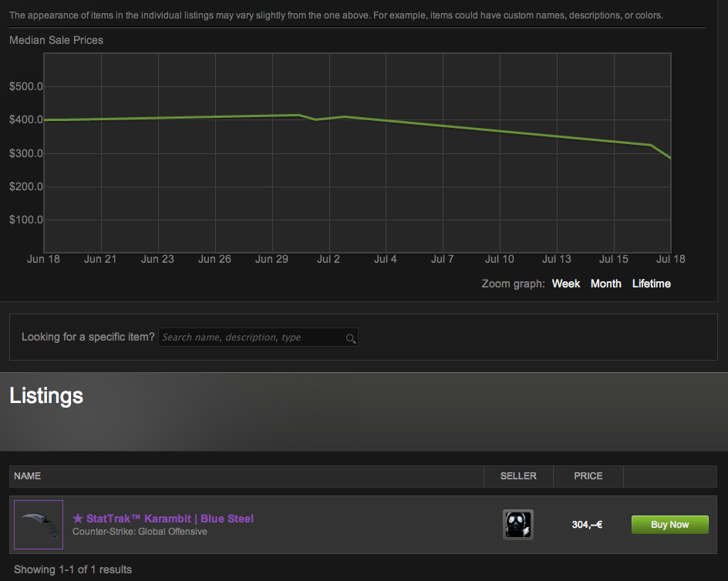Click the SELLER column header
Screen dimensions: 728x581
[x=518, y=476]
